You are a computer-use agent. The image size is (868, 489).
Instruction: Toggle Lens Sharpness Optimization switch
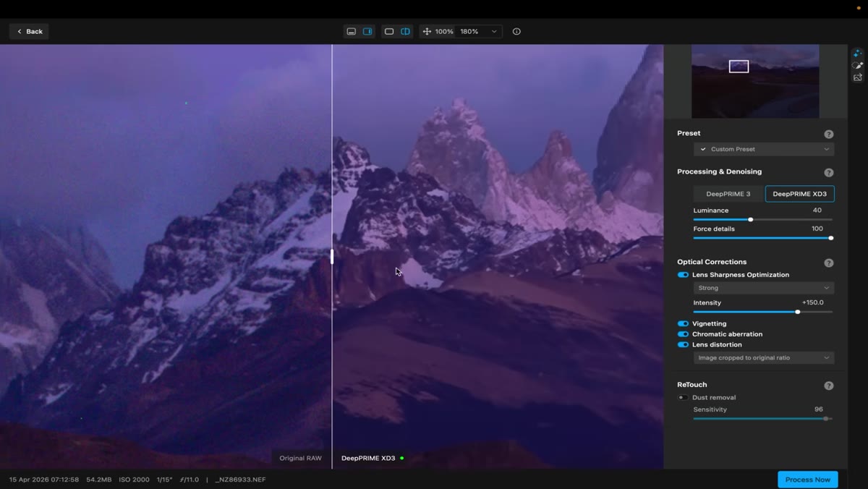coord(683,275)
